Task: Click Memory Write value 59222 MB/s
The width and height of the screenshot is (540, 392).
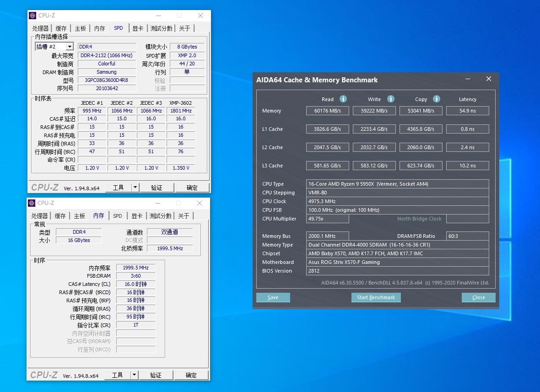Action: point(374,111)
